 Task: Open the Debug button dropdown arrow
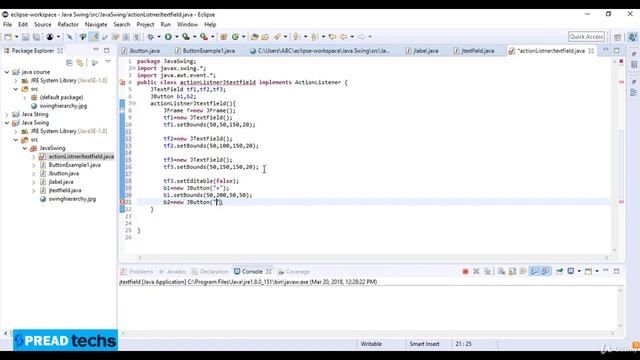(x=159, y=37)
